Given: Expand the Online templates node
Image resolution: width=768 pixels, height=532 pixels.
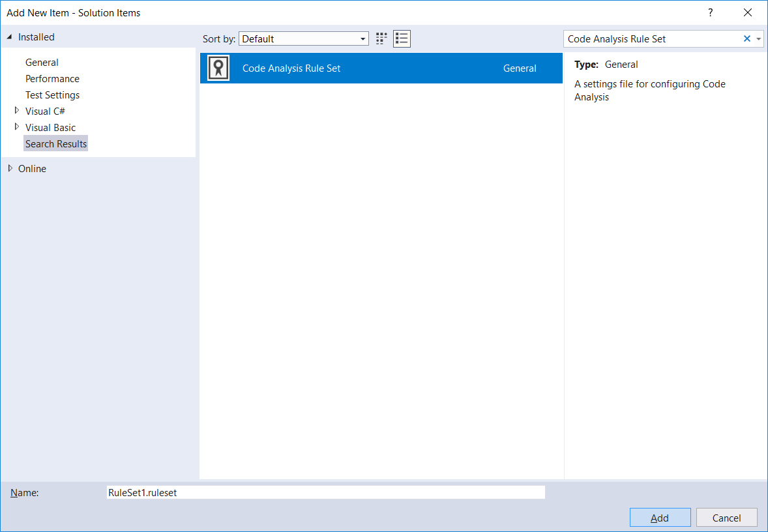Looking at the screenshot, I should [x=10, y=168].
